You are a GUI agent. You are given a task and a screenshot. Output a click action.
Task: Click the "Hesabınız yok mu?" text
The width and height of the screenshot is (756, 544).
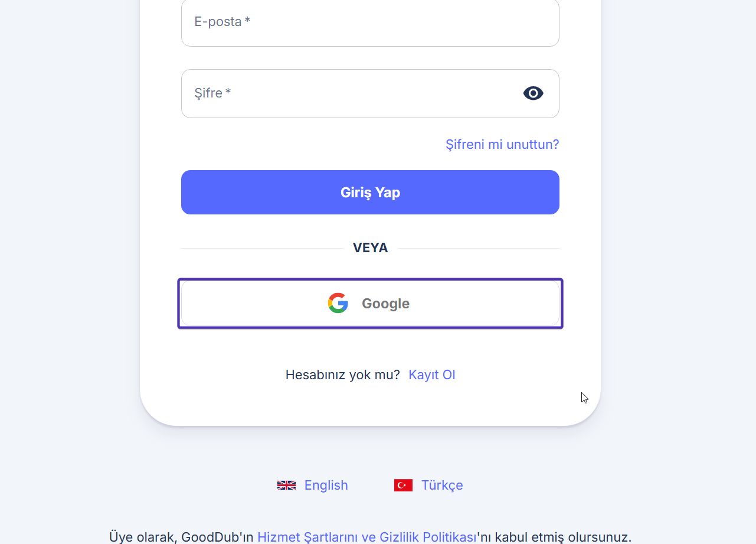(x=342, y=374)
